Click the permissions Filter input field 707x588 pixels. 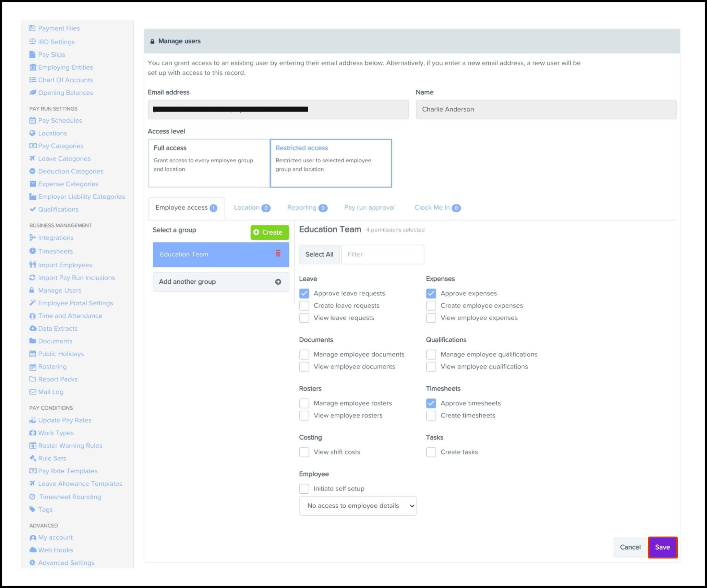click(x=383, y=254)
